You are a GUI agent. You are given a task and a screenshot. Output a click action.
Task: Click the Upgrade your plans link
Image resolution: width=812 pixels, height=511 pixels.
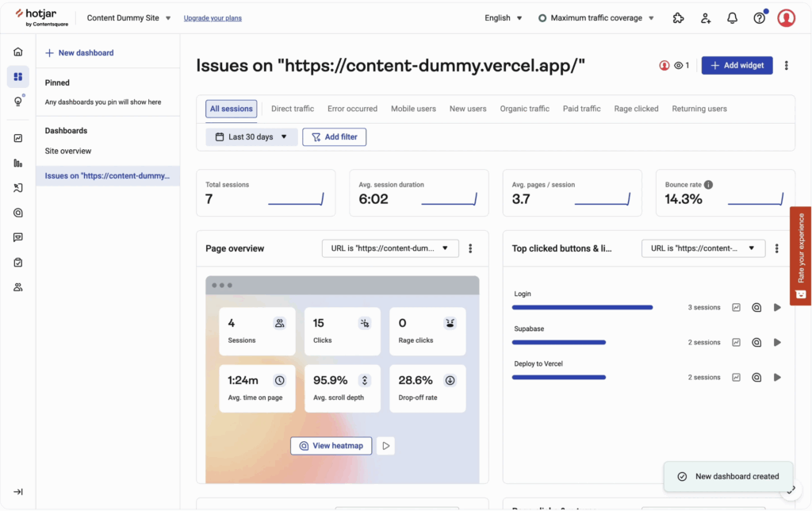[x=212, y=17]
